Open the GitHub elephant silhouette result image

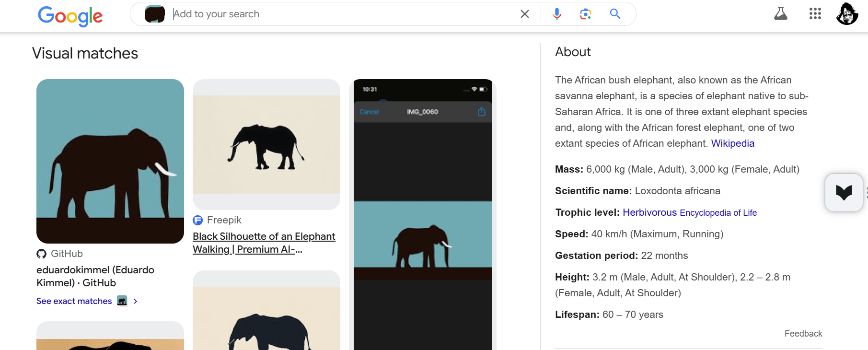coord(110,161)
